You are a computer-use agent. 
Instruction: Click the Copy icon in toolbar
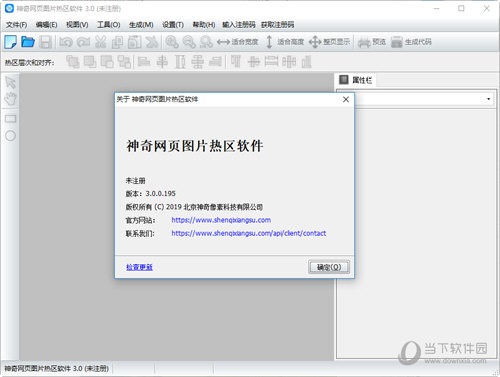117,42
